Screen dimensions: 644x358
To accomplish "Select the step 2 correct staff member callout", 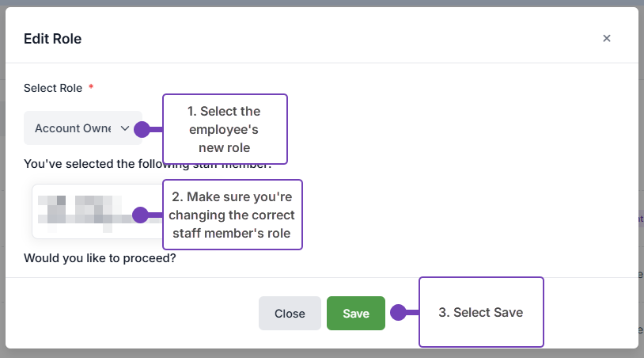I will click(x=233, y=215).
